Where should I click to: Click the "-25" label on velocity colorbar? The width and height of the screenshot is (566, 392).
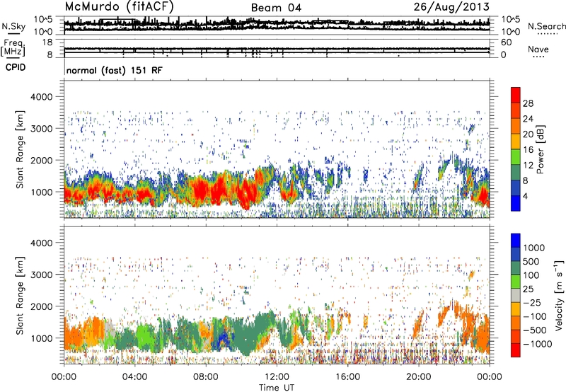point(532,302)
